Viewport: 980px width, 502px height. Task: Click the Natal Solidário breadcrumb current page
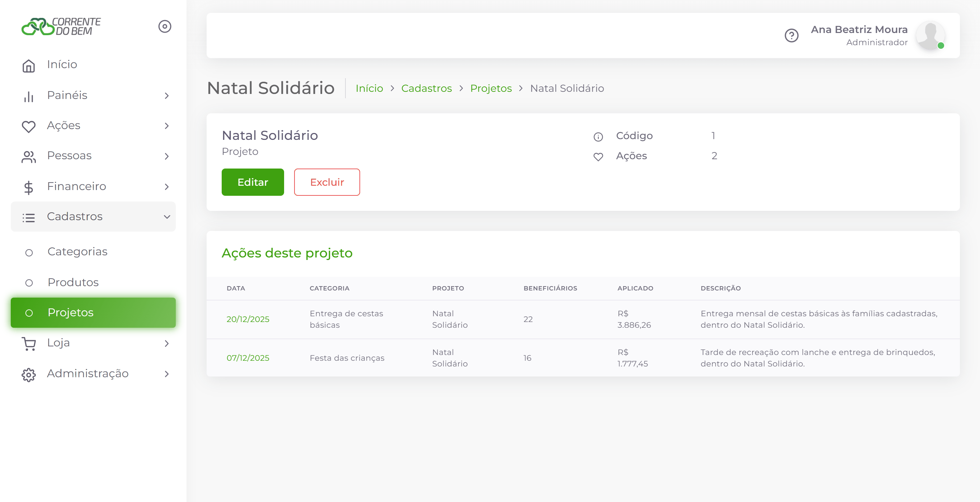[x=567, y=89]
